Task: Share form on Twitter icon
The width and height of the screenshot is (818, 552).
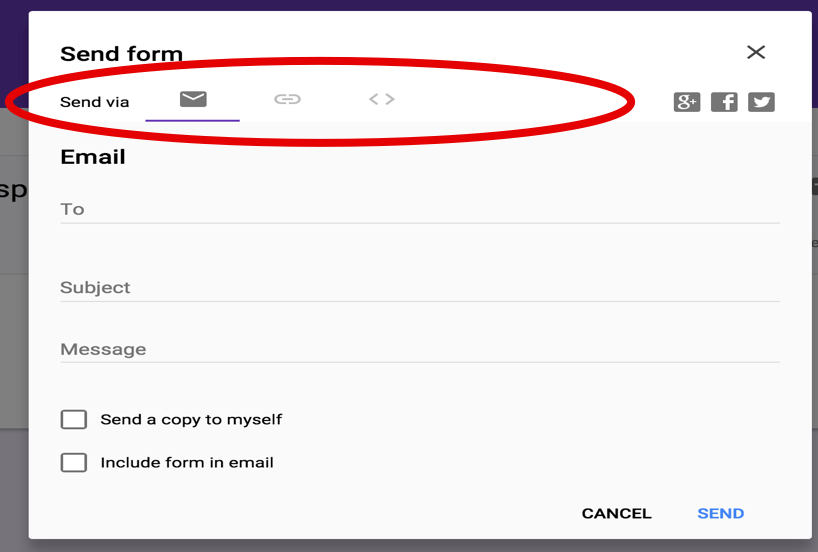Action: pyautogui.click(x=761, y=102)
